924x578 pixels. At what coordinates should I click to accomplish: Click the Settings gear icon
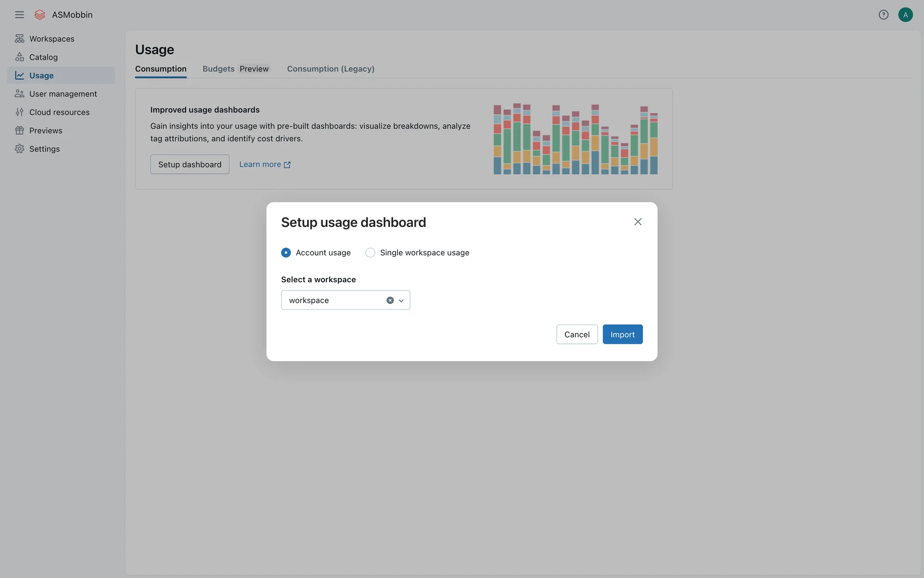(19, 149)
